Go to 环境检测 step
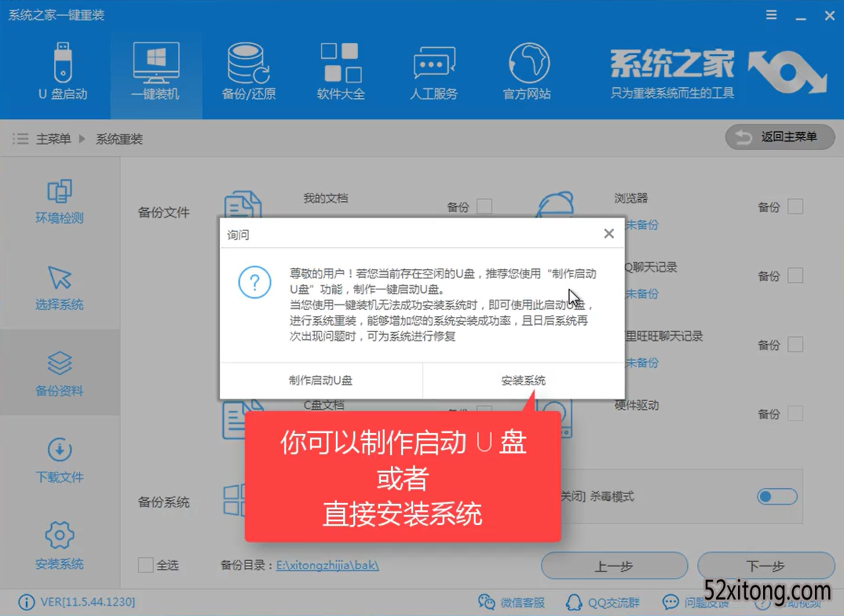844x616 pixels. 59,201
